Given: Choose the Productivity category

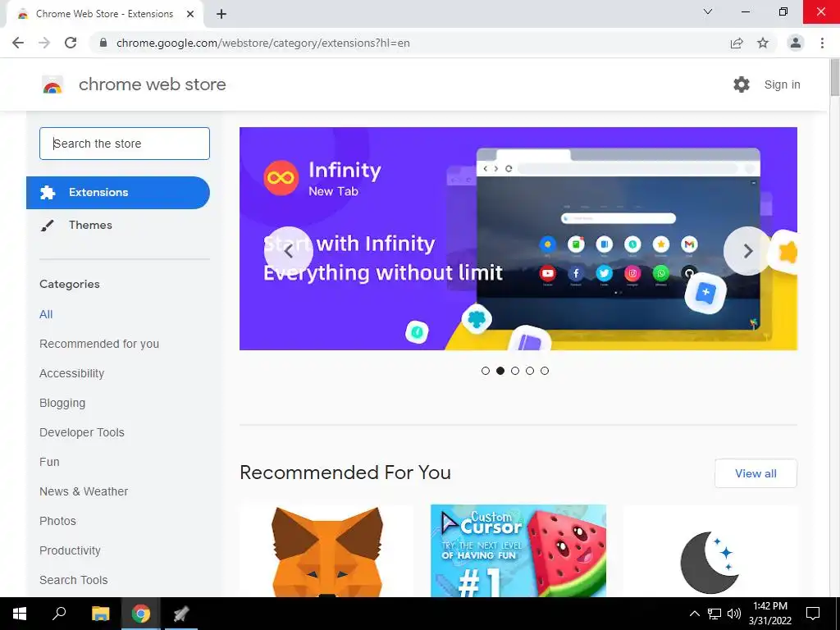Looking at the screenshot, I should (x=71, y=550).
